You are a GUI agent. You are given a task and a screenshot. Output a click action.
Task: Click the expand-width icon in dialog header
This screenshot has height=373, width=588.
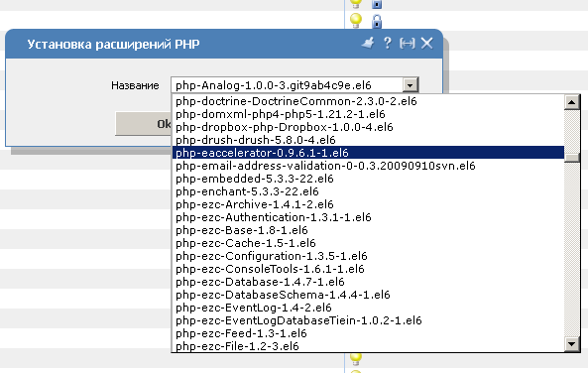click(408, 44)
